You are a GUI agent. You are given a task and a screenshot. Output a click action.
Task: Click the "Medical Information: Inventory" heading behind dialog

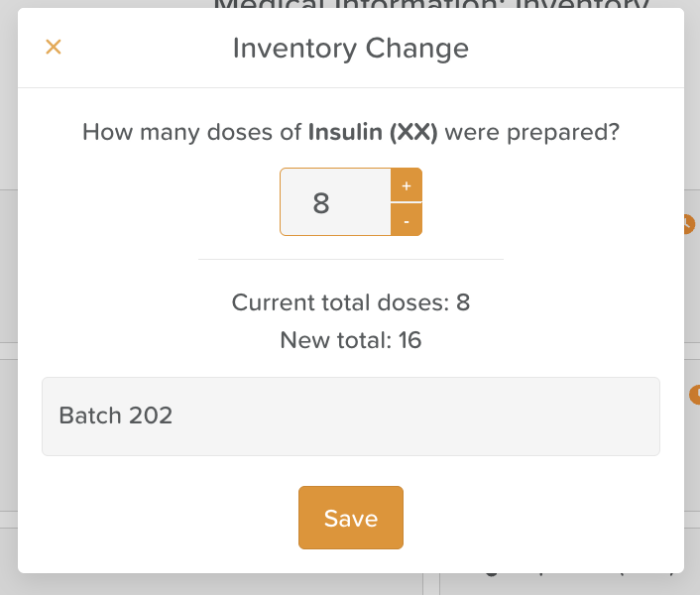click(x=431, y=5)
